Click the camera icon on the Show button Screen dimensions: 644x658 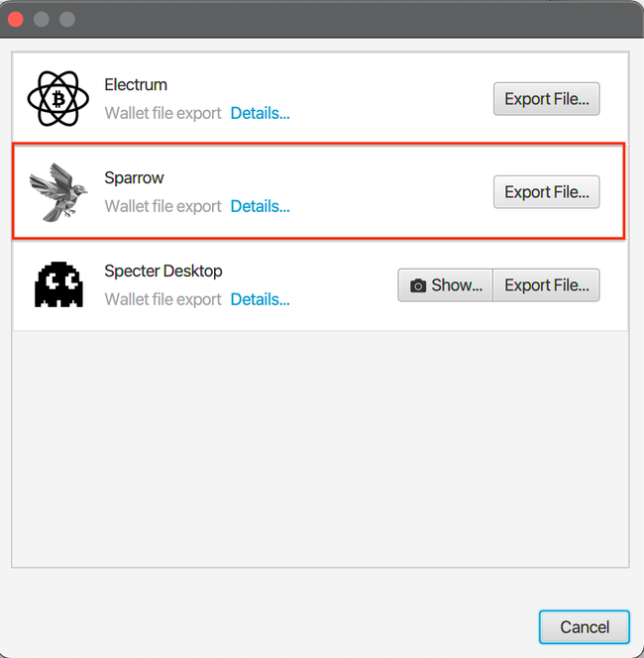click(x=418, y=285)
